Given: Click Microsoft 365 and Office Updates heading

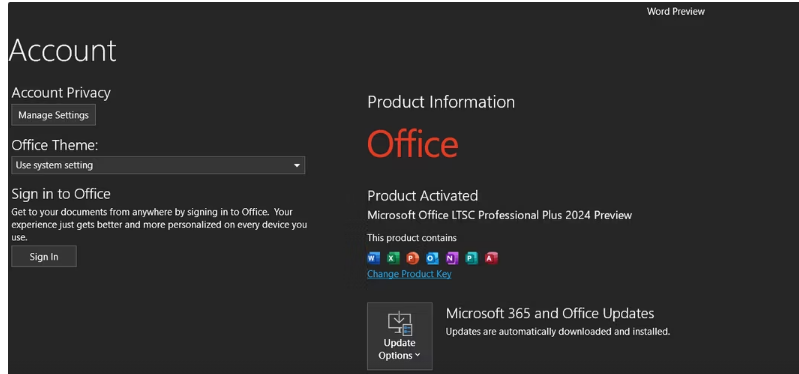Looking at the screenshot, I should [x=550, y=313].
